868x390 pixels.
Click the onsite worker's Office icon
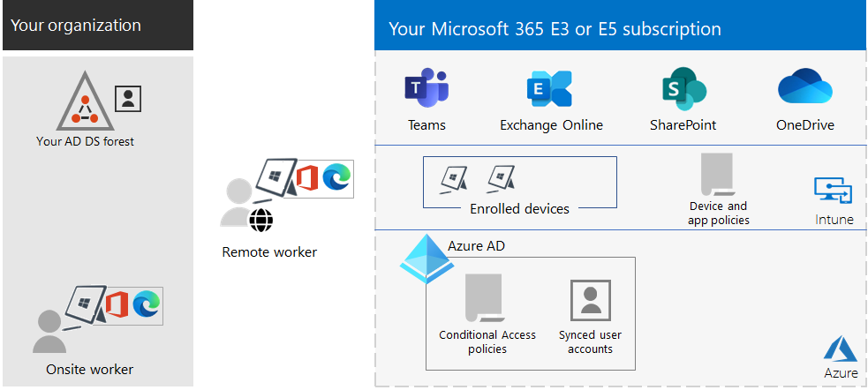[x=117, y=304]
